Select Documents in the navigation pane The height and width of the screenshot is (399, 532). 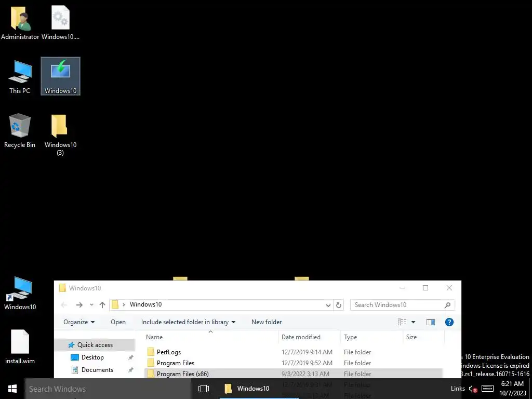point(97,370)
